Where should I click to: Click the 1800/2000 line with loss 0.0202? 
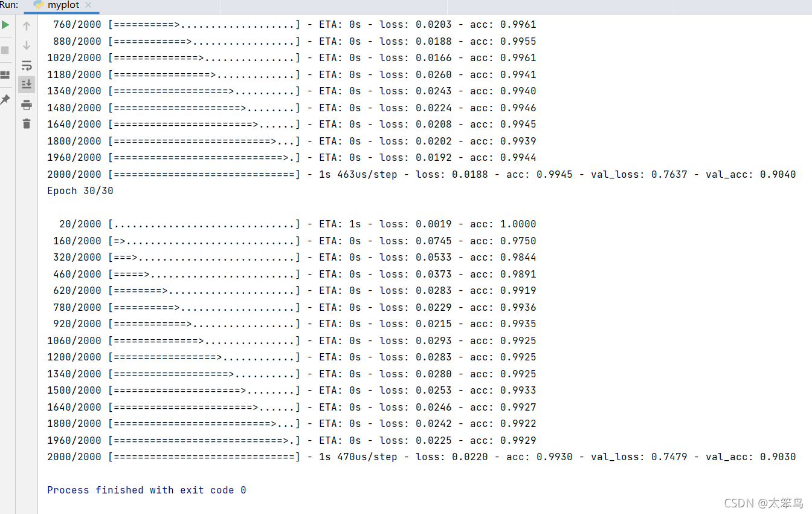(x=292, y=141)
